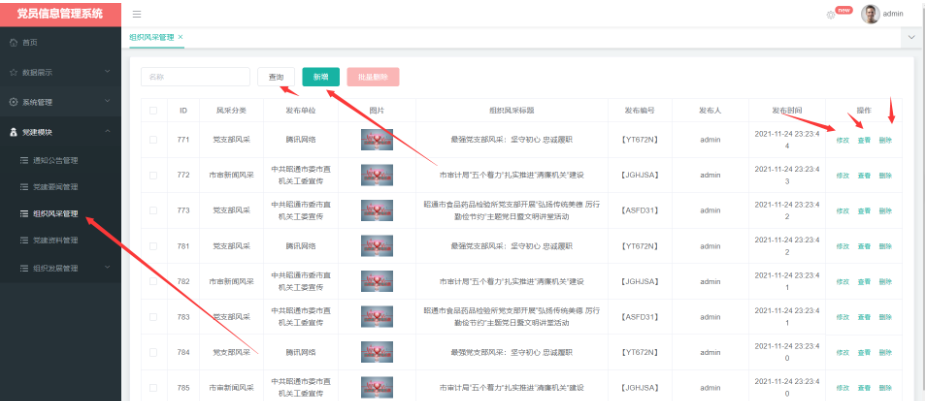Open the thumbnail image in row 773
Viewport: 925px width, 401px height.
[377, 211]
